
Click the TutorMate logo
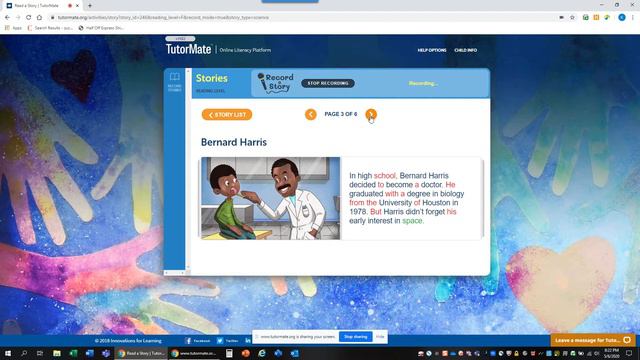(189, 49)
